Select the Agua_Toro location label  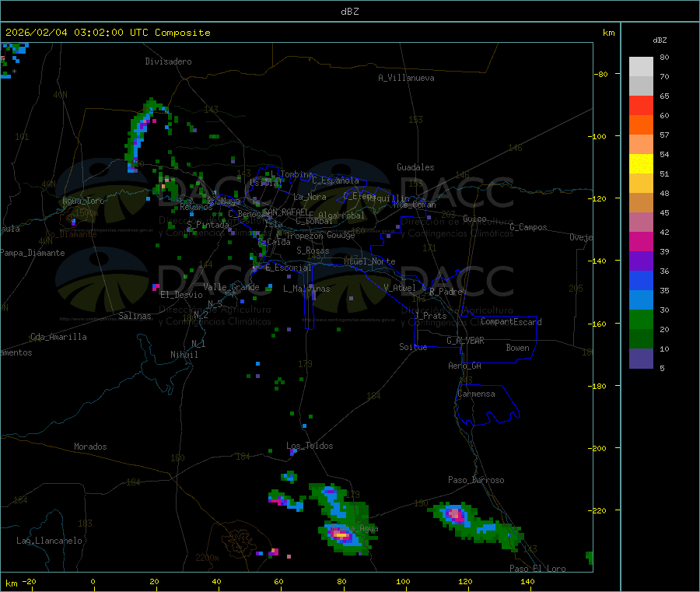(83, 201)
